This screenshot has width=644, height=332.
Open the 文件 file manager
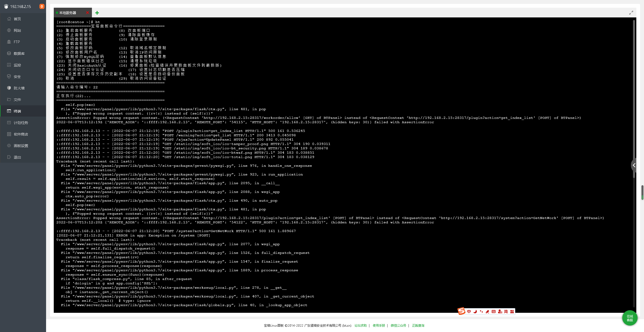17,100
